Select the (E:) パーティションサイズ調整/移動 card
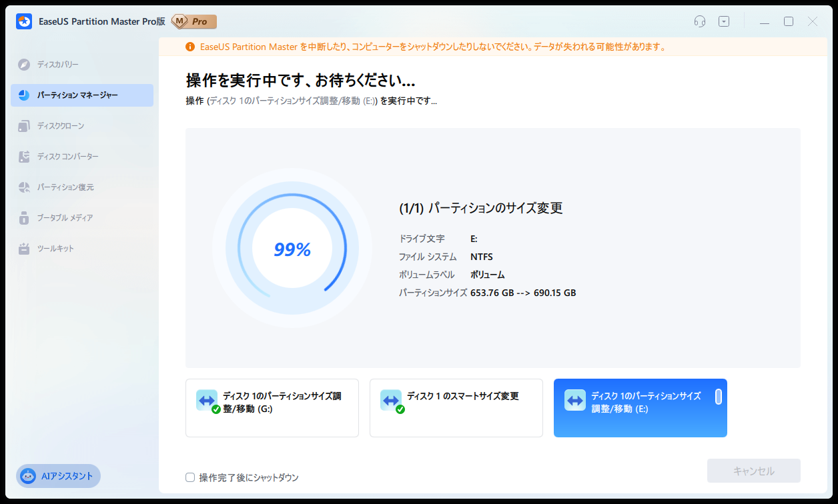838x504 pixels. 641,408
